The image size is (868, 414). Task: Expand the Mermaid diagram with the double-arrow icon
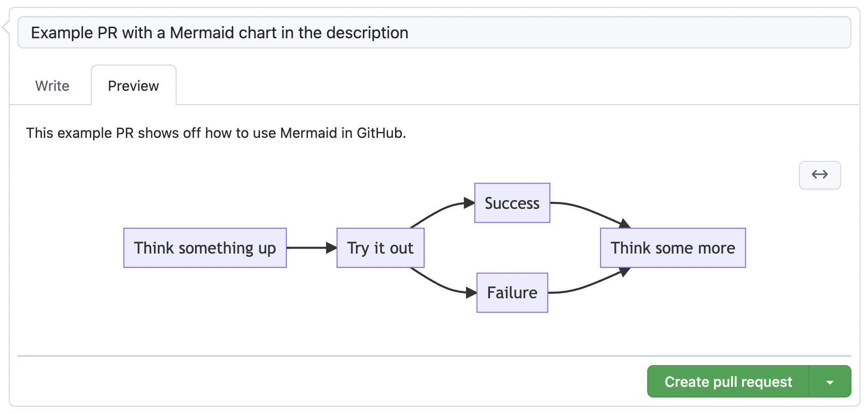tap(820, 175)
